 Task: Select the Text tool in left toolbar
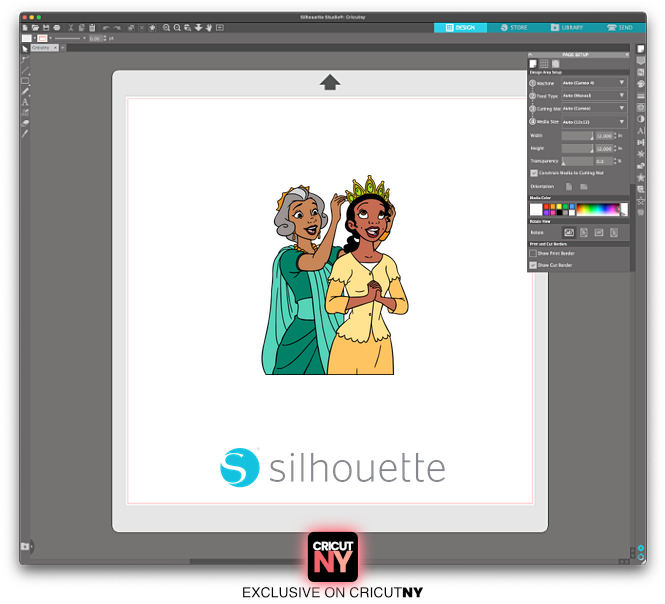coord(25,102)
